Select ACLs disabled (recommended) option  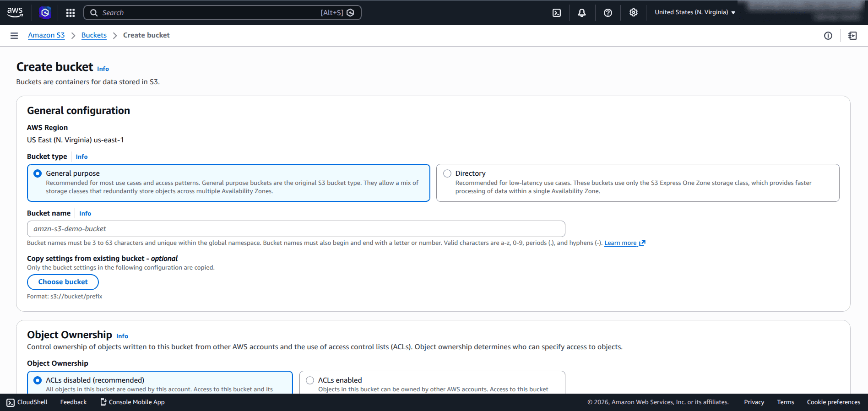pyautogui.click(x=160, y=383)
